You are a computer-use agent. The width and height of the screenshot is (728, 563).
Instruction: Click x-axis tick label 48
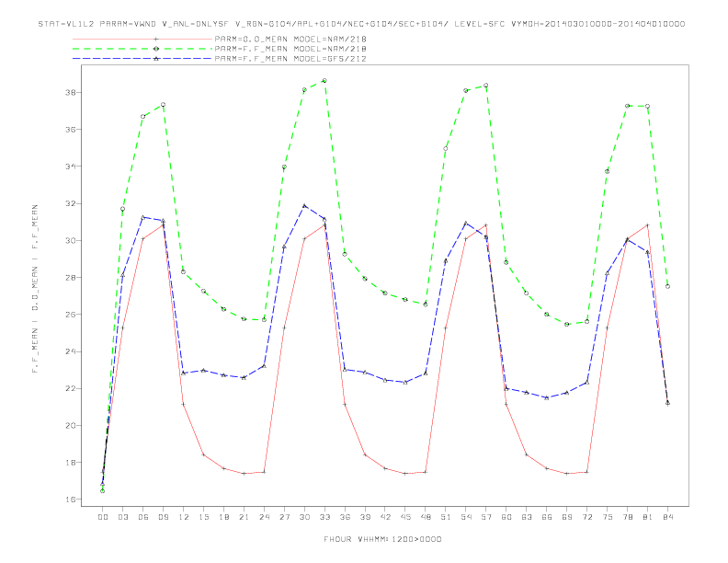point(426,517)
